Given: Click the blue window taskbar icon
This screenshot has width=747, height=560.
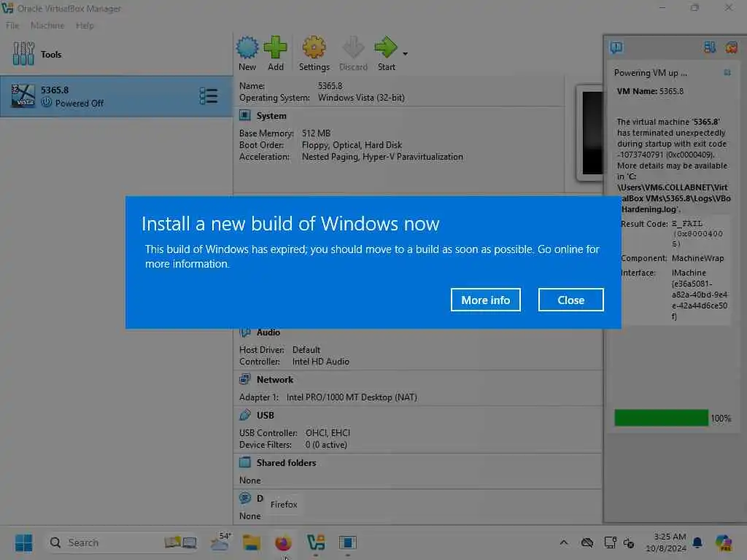Looking at the screenshot, I should pos(348,542).
